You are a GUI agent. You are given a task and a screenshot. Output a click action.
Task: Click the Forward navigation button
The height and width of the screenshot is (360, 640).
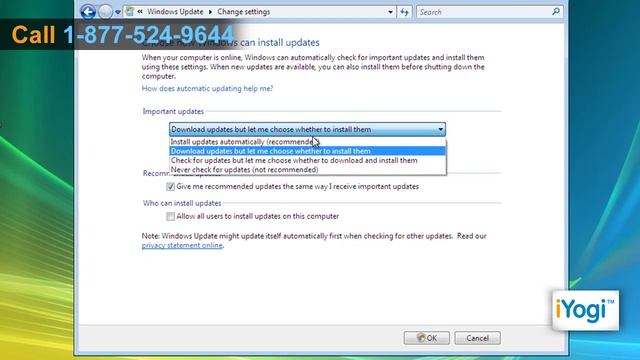click(105, 12)
